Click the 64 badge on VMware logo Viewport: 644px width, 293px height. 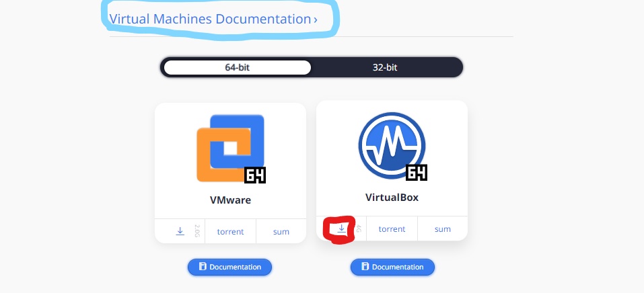pos(255,175)
